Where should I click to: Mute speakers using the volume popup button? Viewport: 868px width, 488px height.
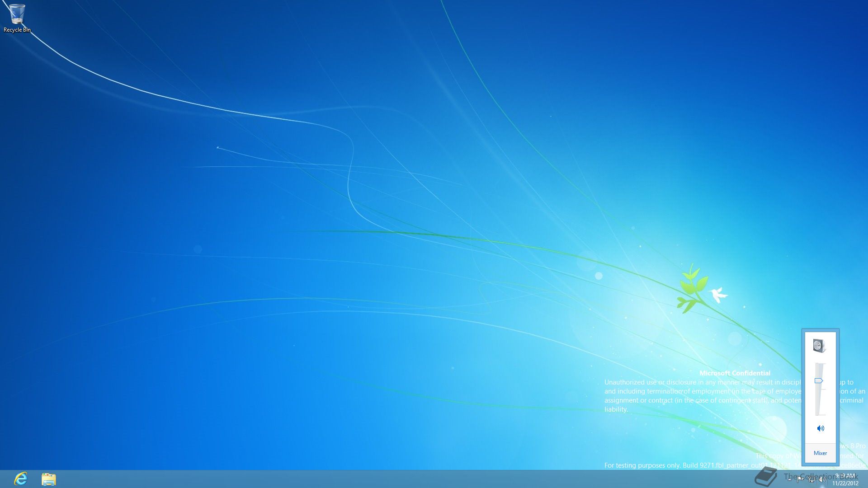point(821,428)
